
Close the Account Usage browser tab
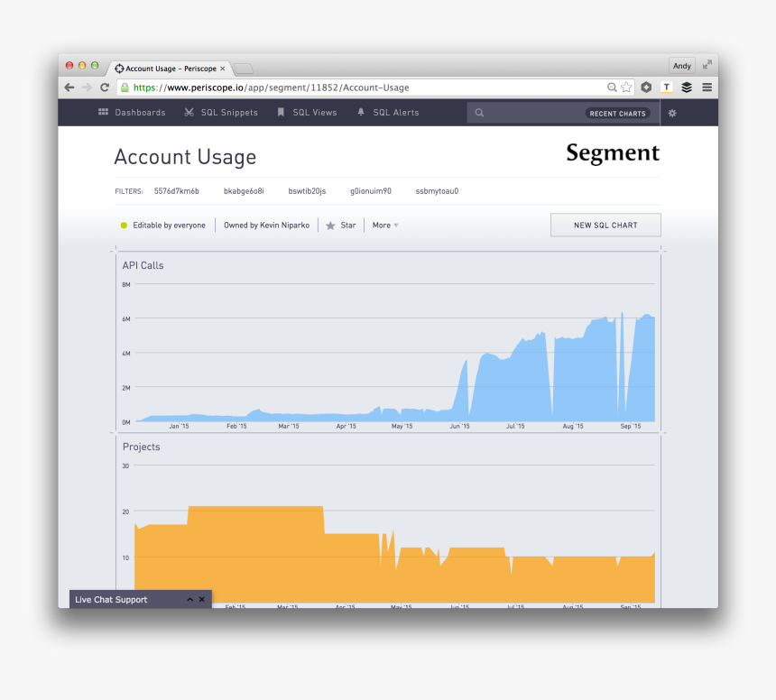point(223,69)
